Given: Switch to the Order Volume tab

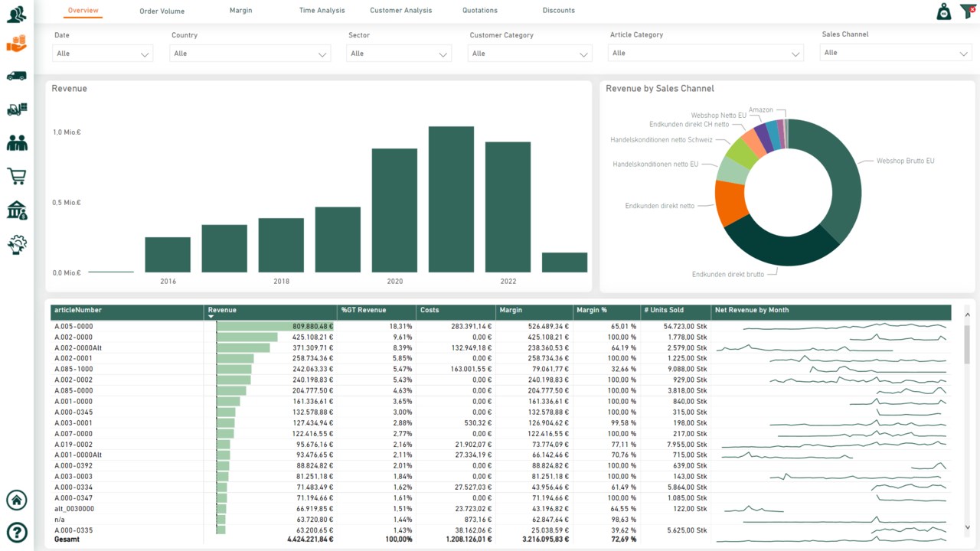Looking at the screenshot, I should pyautogui.click(x=162, y=11).
